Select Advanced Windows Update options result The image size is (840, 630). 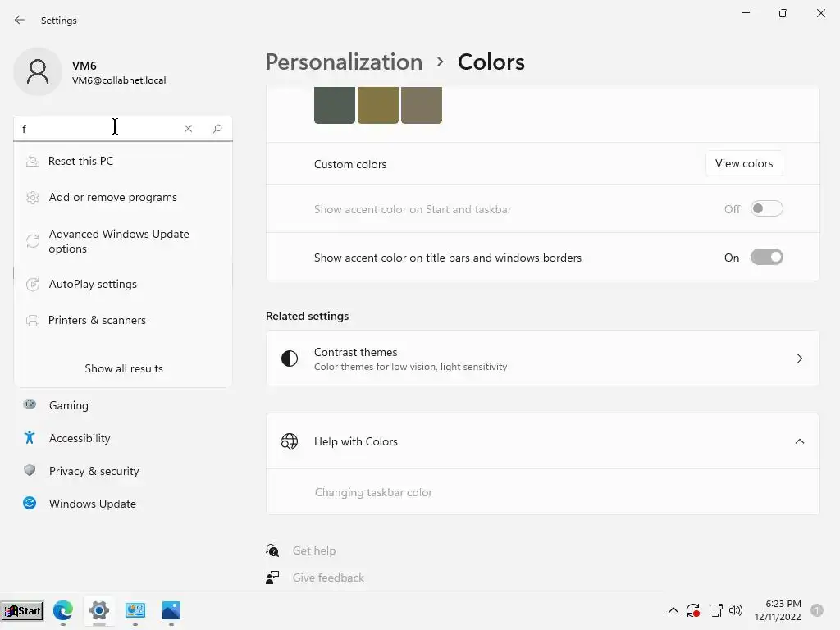(x=123, y=241)
